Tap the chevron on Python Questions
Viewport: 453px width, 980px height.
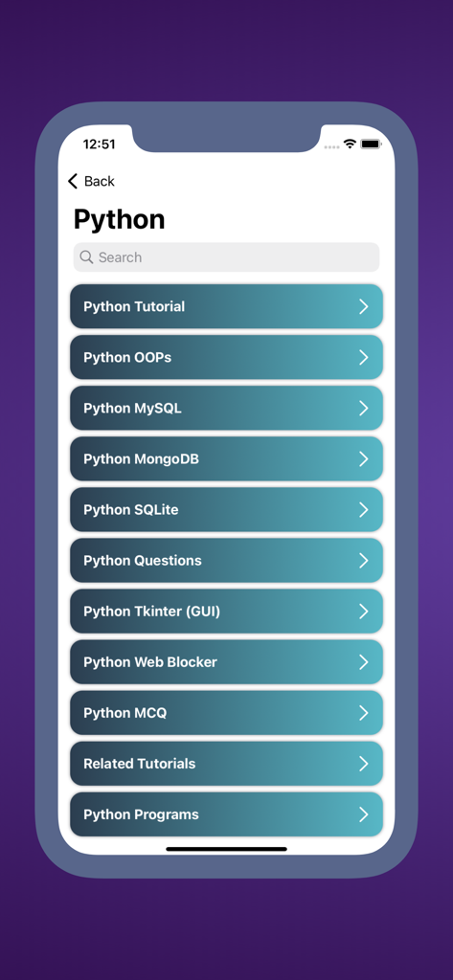pos(364,560)
